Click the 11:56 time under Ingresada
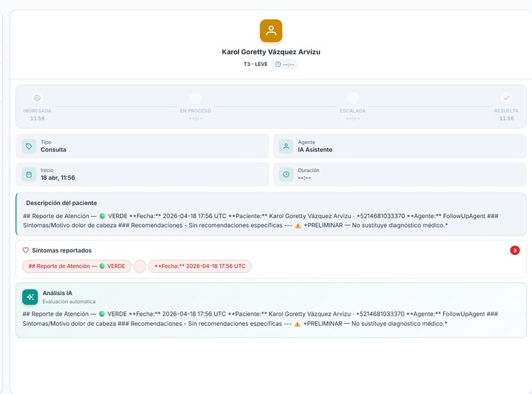 [x=37, y=118]
